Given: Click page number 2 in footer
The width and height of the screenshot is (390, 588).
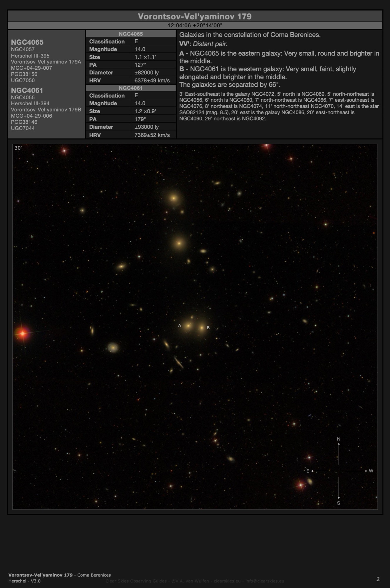Looking at the screenshot, I should click(x=378, y=579).
